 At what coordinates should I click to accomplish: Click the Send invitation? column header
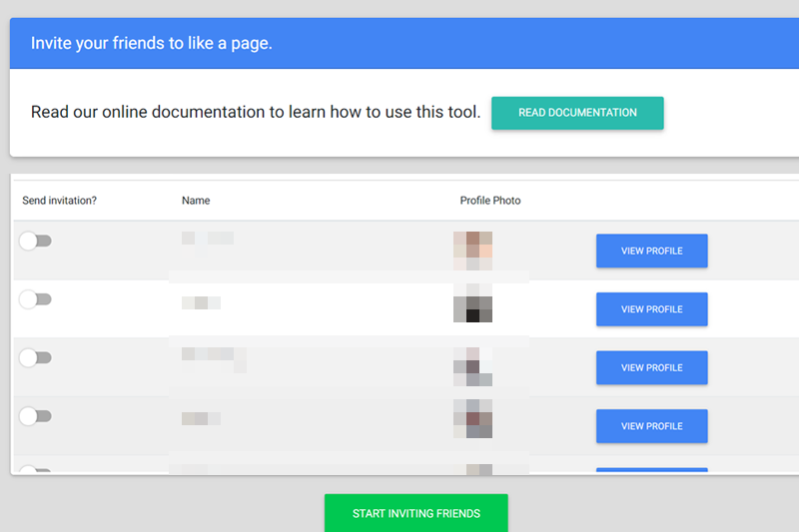point(59,201)
